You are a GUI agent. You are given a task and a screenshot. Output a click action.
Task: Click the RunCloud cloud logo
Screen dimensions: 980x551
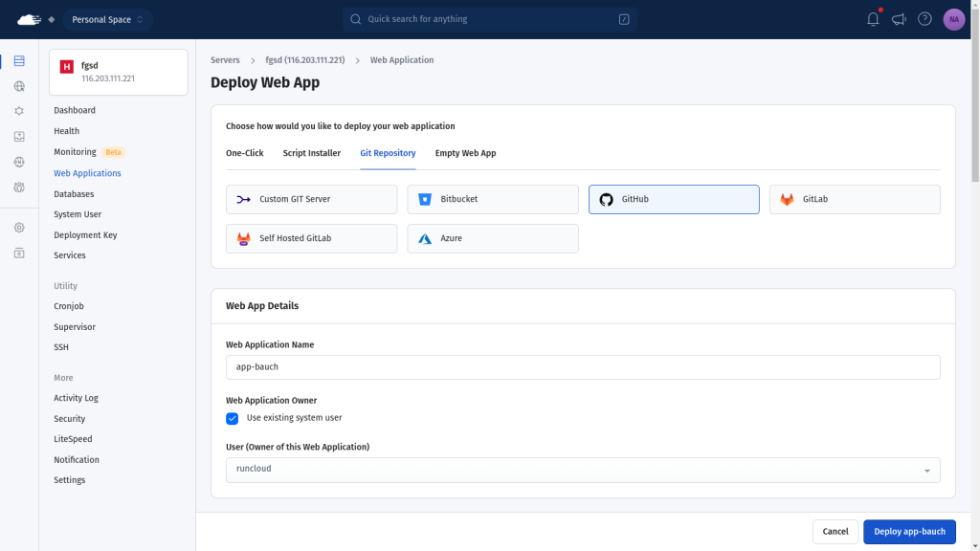point(30,19)
